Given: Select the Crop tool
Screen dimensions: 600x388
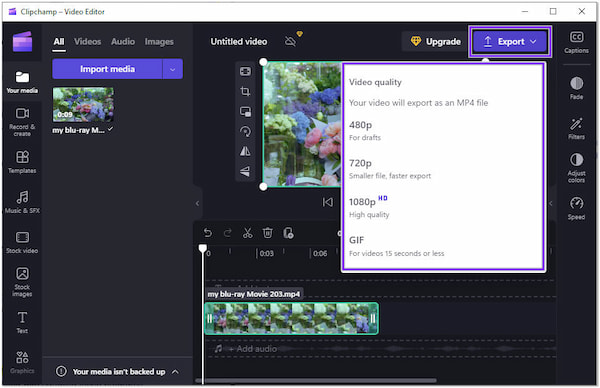Looking at the screenshot, I should pos(245,91).
